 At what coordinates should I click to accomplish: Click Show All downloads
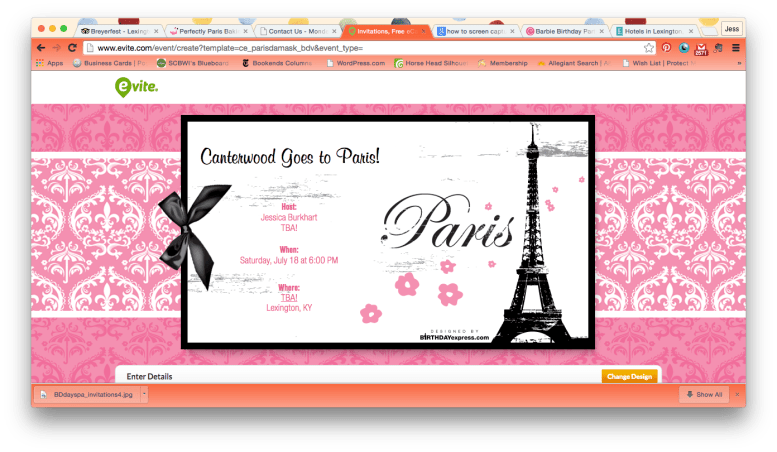click(x=704, y=395)
